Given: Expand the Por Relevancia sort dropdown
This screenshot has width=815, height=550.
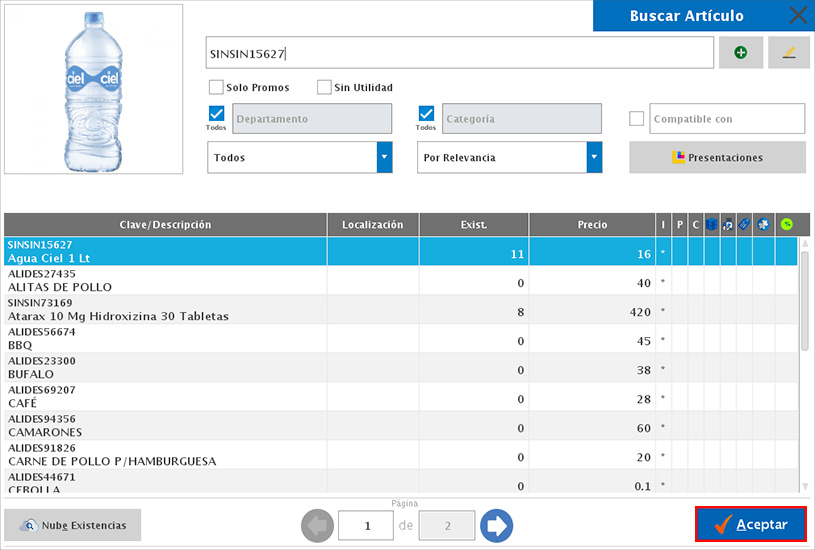Looking at the screenshot, I should tap(594, 157).
